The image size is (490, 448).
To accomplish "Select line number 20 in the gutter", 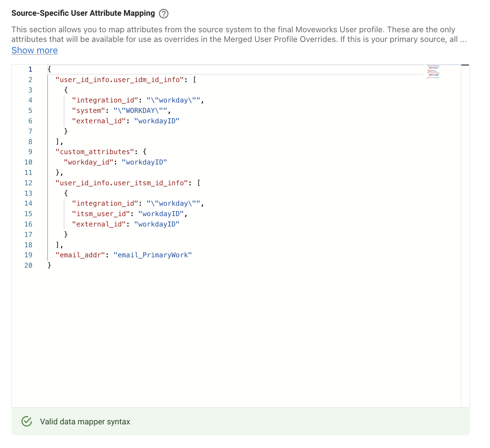I will tap(28, 266).
